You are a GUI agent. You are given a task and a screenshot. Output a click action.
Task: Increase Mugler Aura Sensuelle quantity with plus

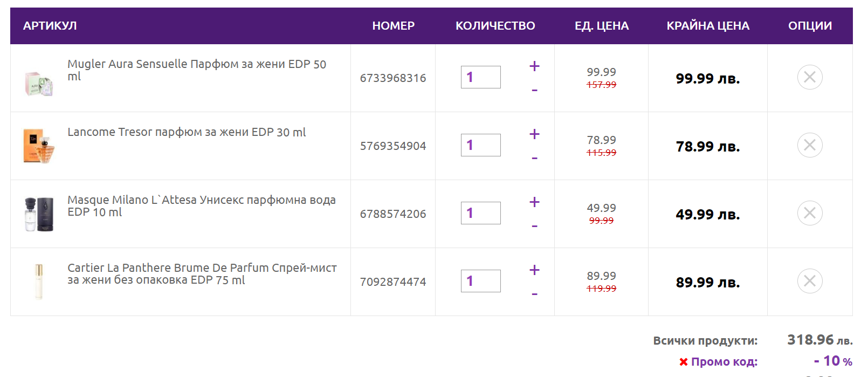point(534,66)
